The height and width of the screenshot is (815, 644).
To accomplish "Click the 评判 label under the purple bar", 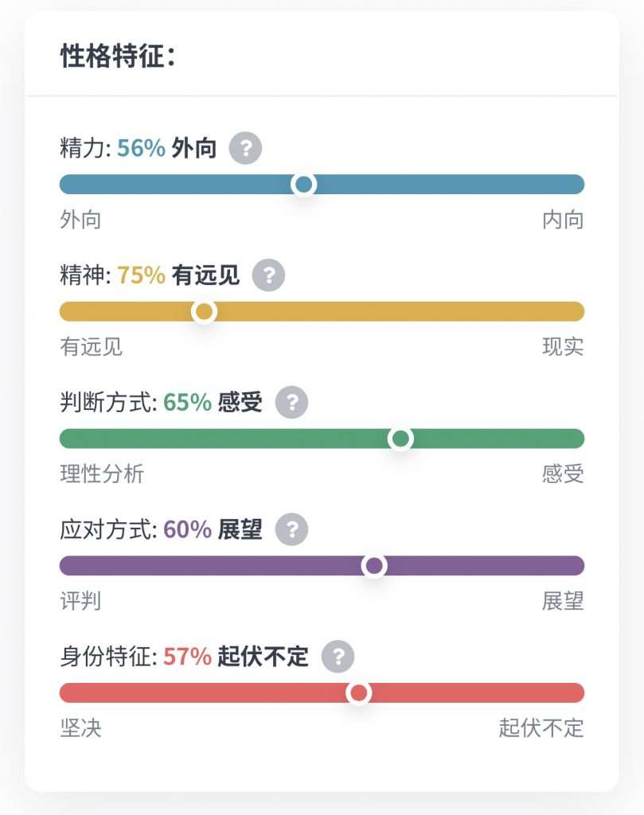I will coord(80,601).
